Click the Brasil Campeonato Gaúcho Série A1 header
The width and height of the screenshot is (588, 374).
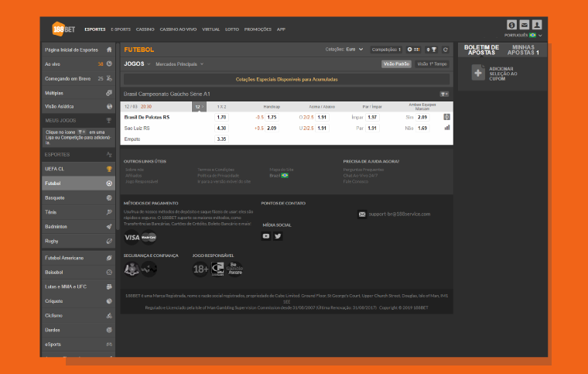coord(286,94)
